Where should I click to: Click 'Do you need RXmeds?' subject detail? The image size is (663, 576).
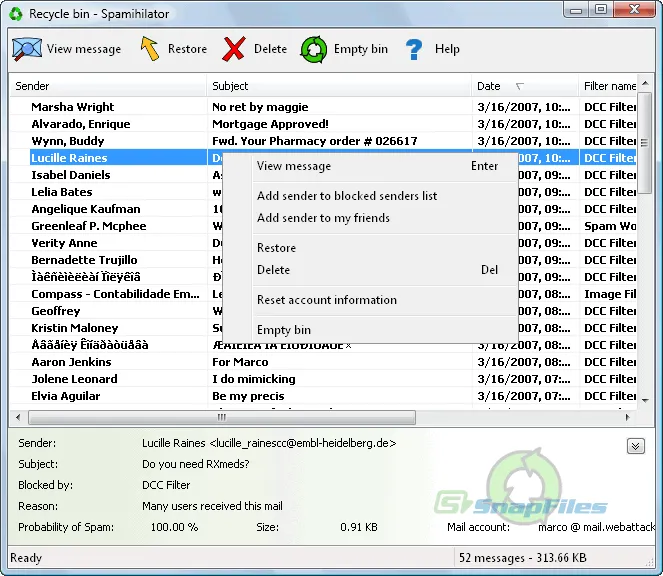click(195, 464)
